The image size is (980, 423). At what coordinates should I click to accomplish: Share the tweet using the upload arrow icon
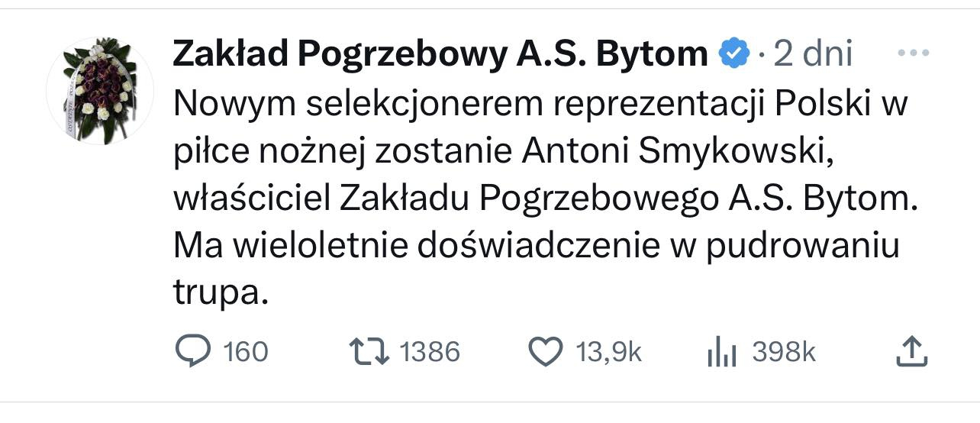tap(910, 352)
